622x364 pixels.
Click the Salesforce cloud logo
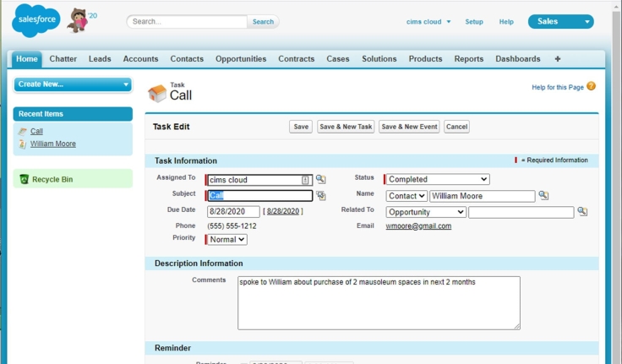(x=35, y=21)
